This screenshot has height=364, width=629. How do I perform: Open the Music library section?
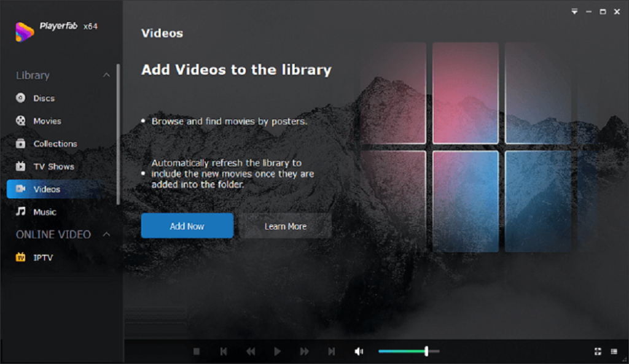point(44,212)
